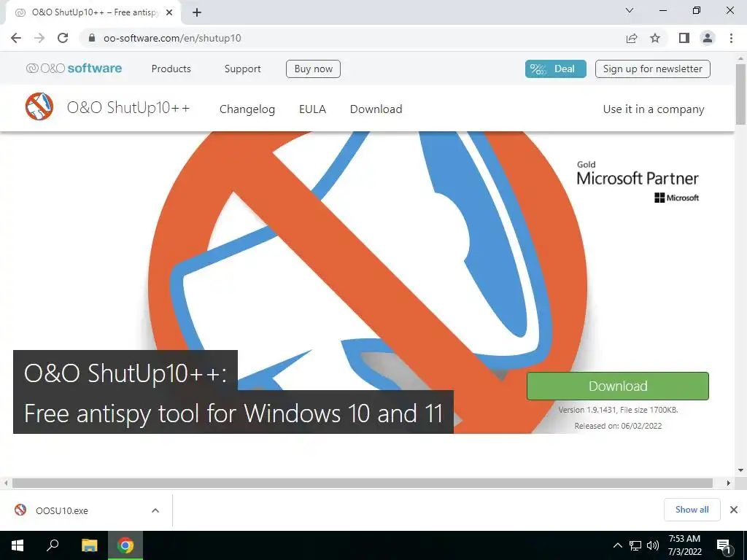Click the Released on: 06/02/2022 text
This screenshot has height=560, width=747.
coord(618,426)
